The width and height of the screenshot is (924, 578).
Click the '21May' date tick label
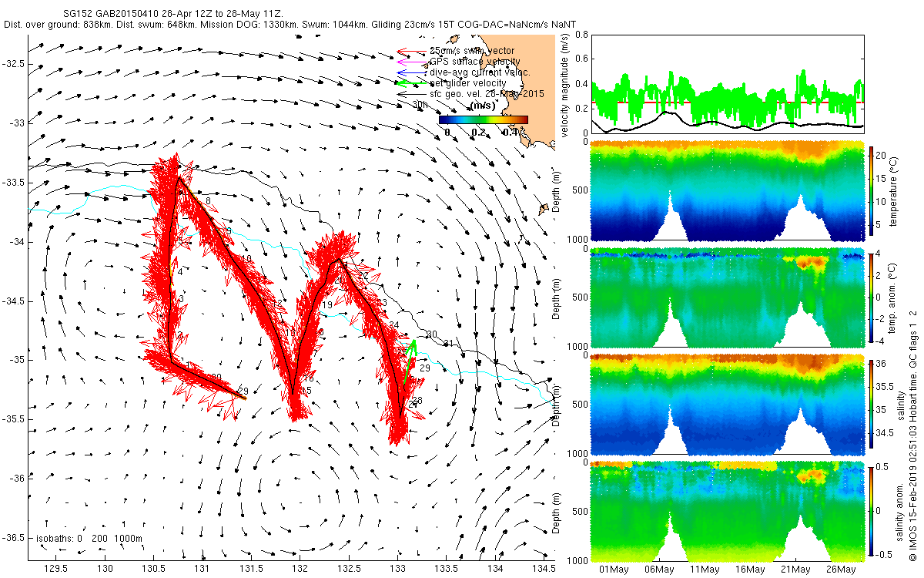point(795,570)
